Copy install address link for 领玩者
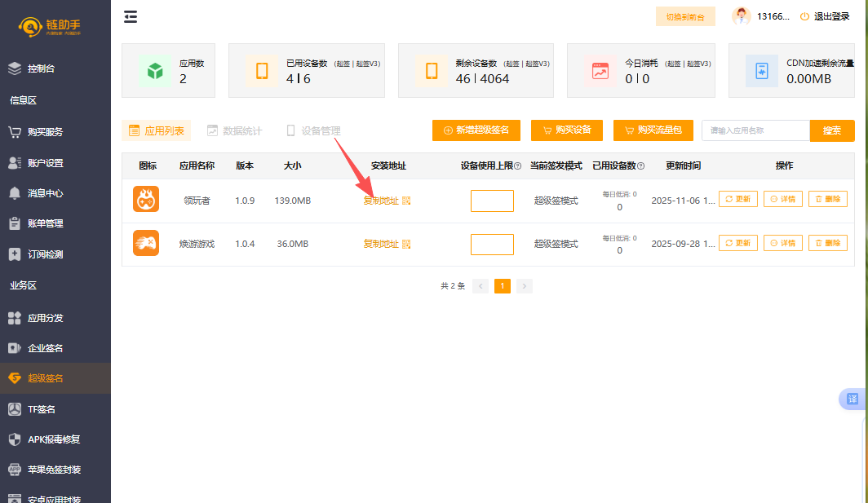 [381, 201]
